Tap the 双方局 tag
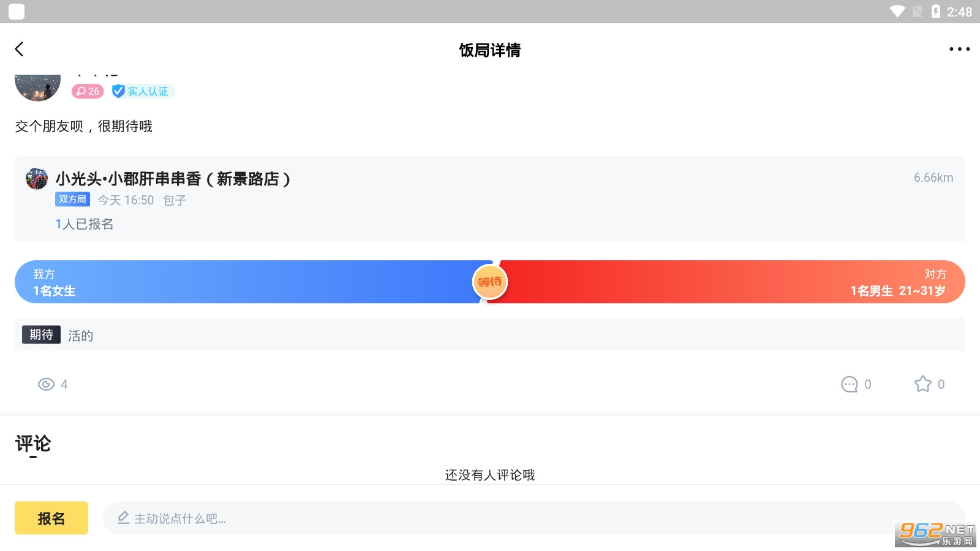Screen dimensions: 980x551 tap(72, 200)
